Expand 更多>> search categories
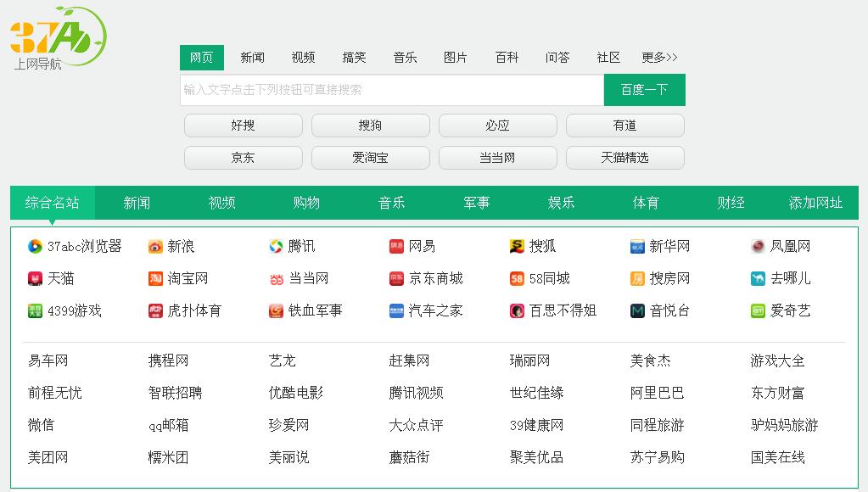Viewport: 868px width, 492px height. point(659,58)
